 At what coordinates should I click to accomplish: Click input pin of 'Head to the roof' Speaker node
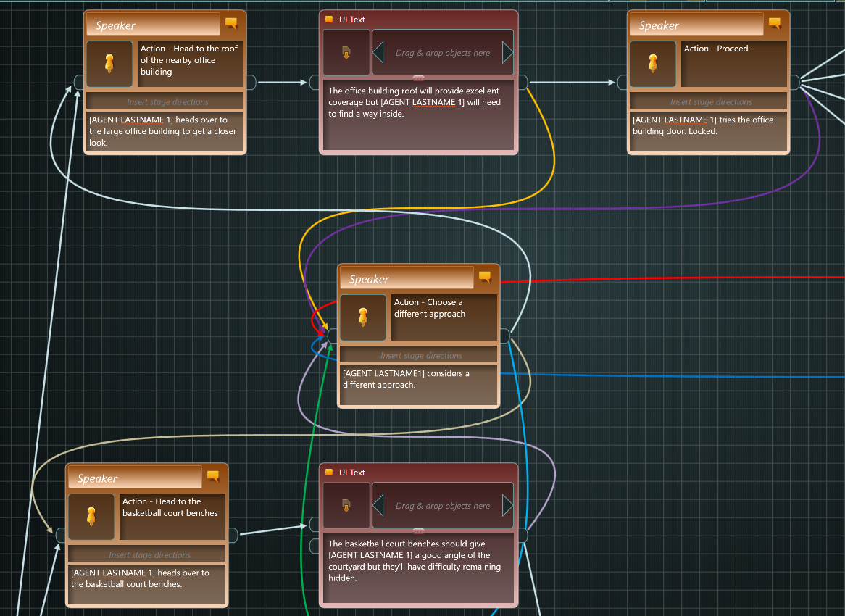tap(79, 83)
